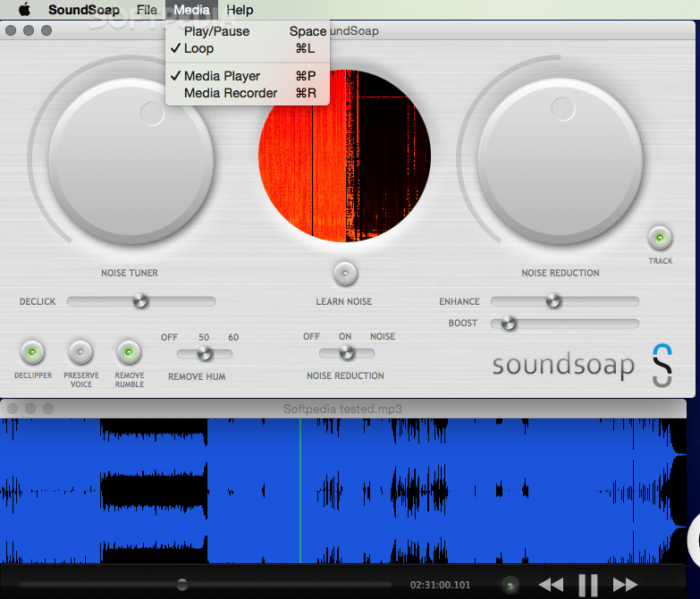
Task: Set Noise Reduction mode to OFF label
Action: tap(312, 336)
